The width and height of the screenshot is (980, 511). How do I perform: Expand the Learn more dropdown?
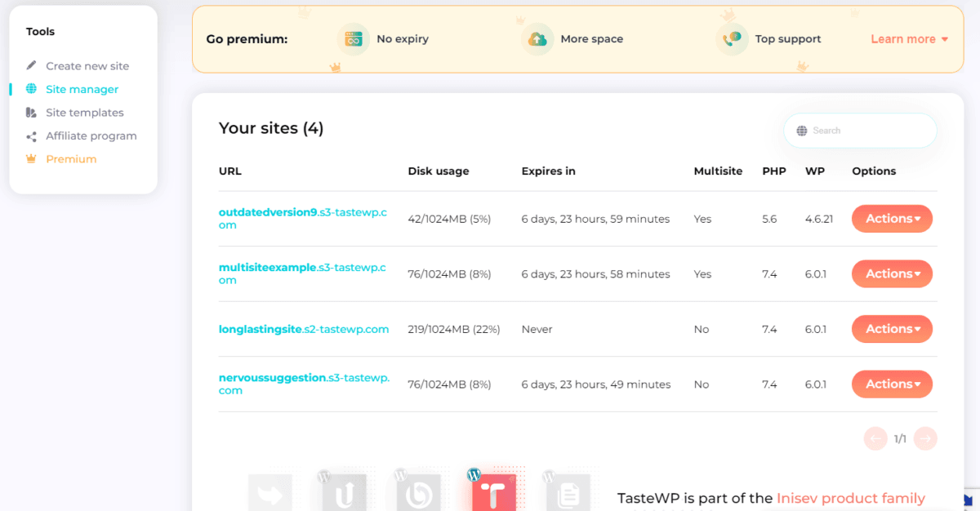pos(908,38)
